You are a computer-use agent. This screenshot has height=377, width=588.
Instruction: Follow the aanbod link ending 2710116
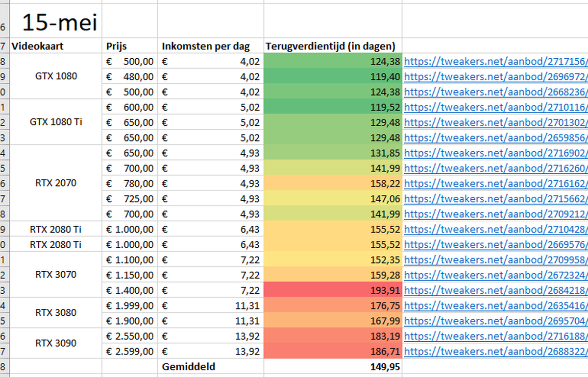click(495, 107)
